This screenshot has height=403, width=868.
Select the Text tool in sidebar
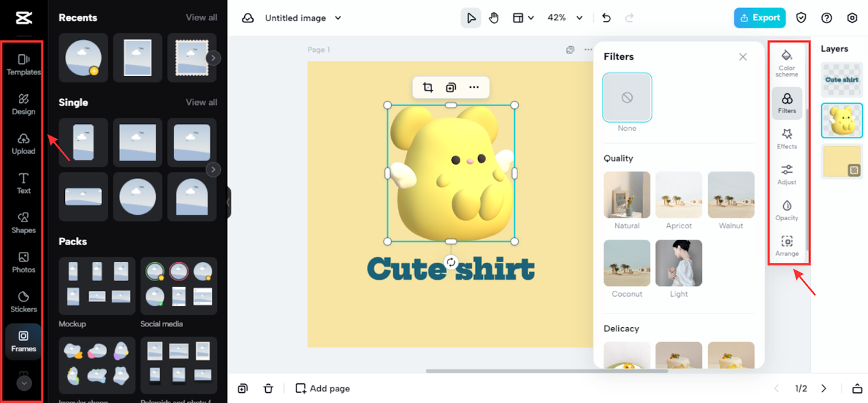pos(24,183)
